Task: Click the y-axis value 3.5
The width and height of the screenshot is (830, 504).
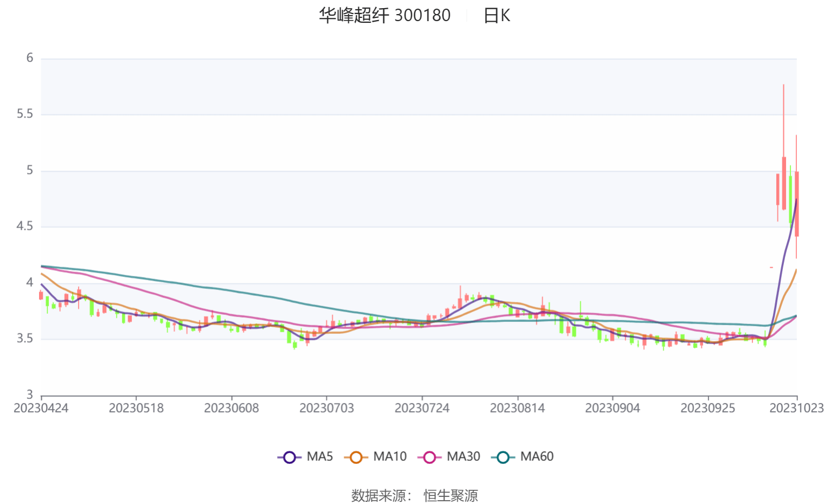Action: (x=25, y=339)
